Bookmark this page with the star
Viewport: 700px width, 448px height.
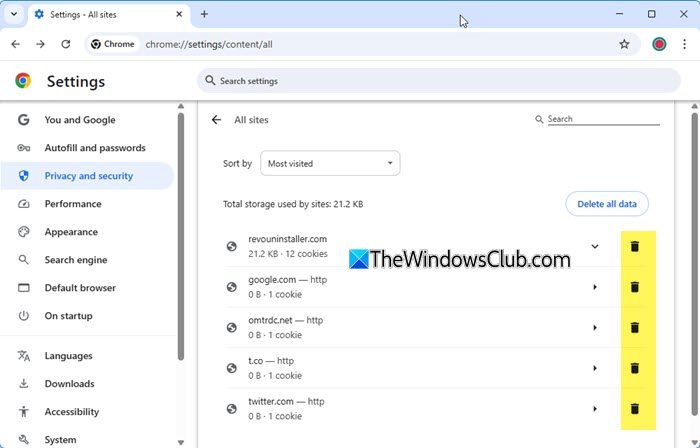tap(624, 44)
